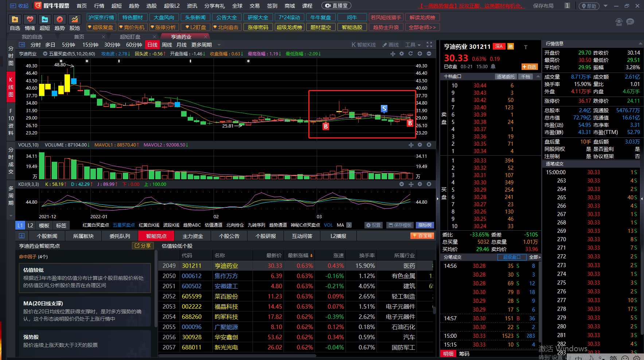Click the 保存模板 button
The image size is (644, 360).
click(400, 225)
